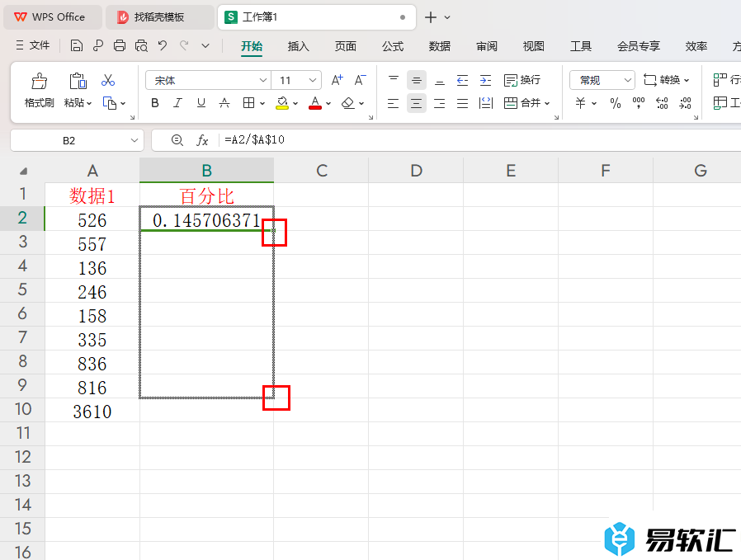Toggle Italic formatting
741x560 pixels.
pyautogui.click(x=177, y=103)
